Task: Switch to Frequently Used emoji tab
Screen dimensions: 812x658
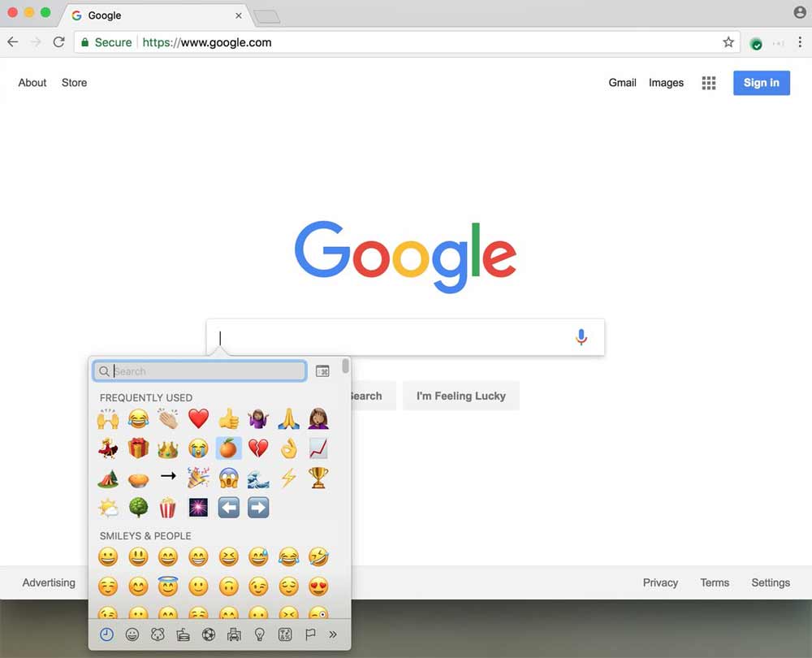Action: point(106,634)
